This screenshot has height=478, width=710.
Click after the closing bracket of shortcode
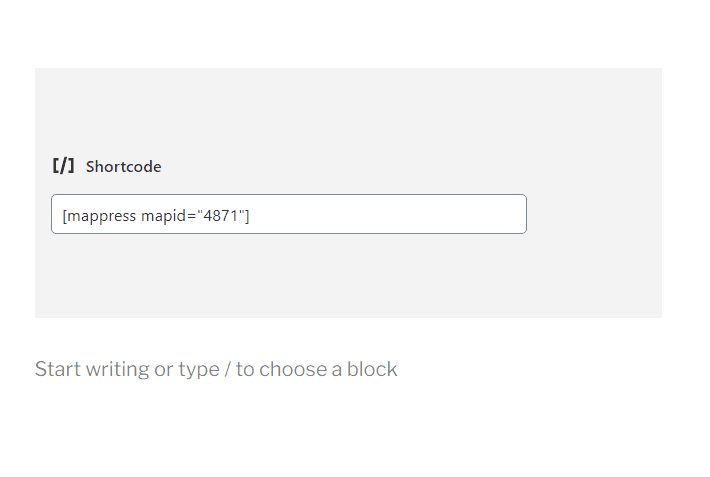(x=251, y=215)
